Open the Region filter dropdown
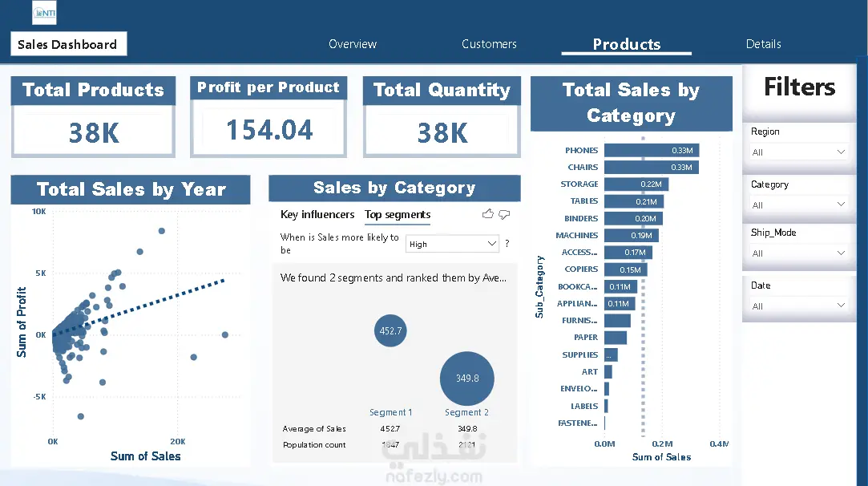868x486 pixels. [797, 152]
